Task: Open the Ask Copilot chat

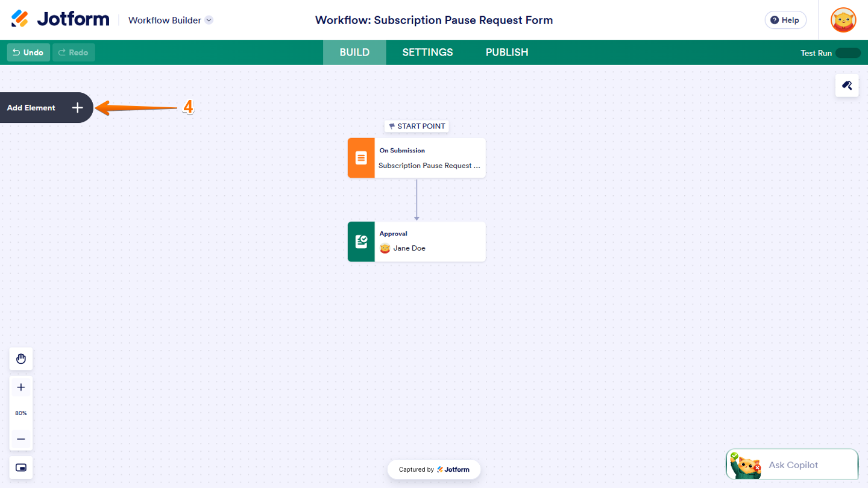Action: (792, 465)
